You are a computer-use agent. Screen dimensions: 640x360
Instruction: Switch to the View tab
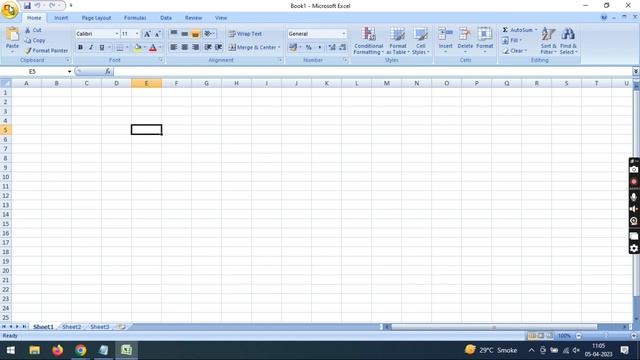(221, 18)
